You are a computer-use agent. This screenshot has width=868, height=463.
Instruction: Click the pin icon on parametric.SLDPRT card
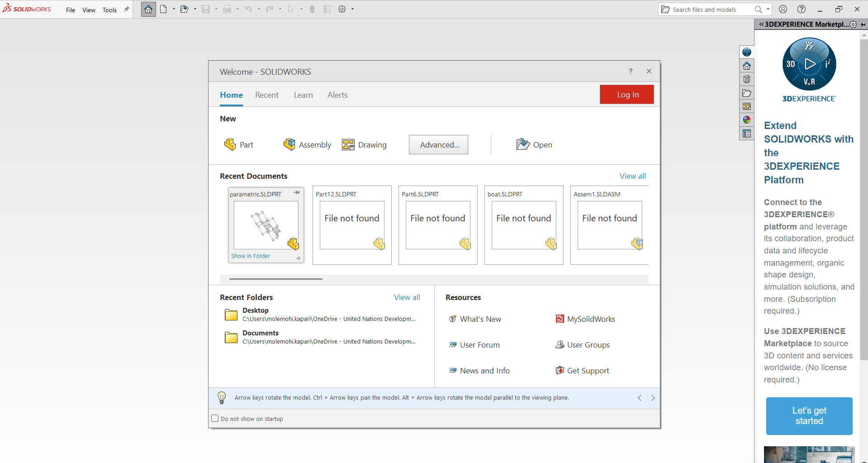[x=297, y=193]
